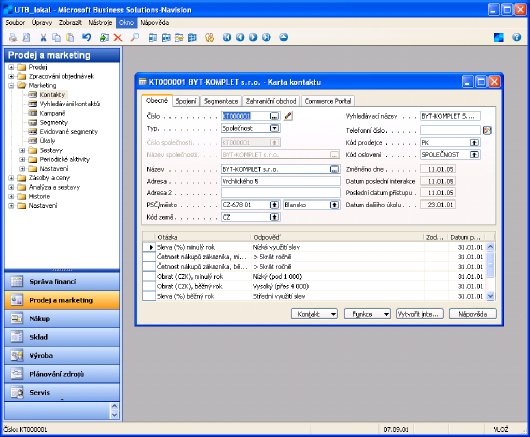Screen dimensions: 530x437
Task: Click the phone icon beside Telefonní číslo
Action: click(x=487, y=130)
